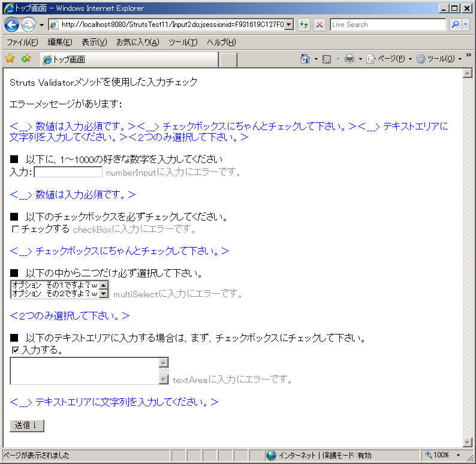
Task: Click the Live Search magnifier icon
Action: 455,24
